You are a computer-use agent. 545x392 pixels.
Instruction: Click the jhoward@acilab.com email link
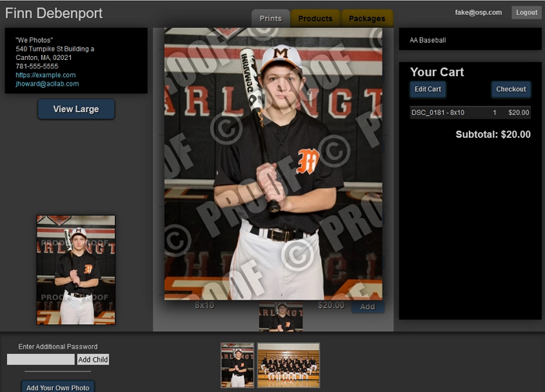47,84
